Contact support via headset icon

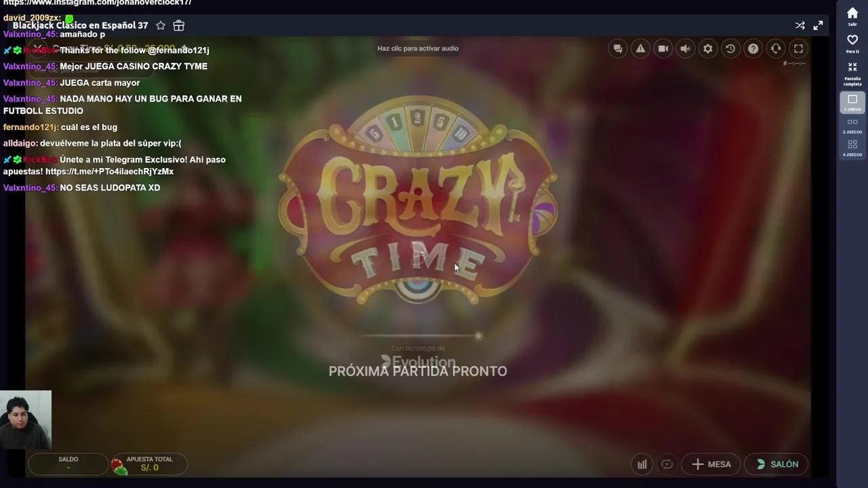[x=776, y=49]
